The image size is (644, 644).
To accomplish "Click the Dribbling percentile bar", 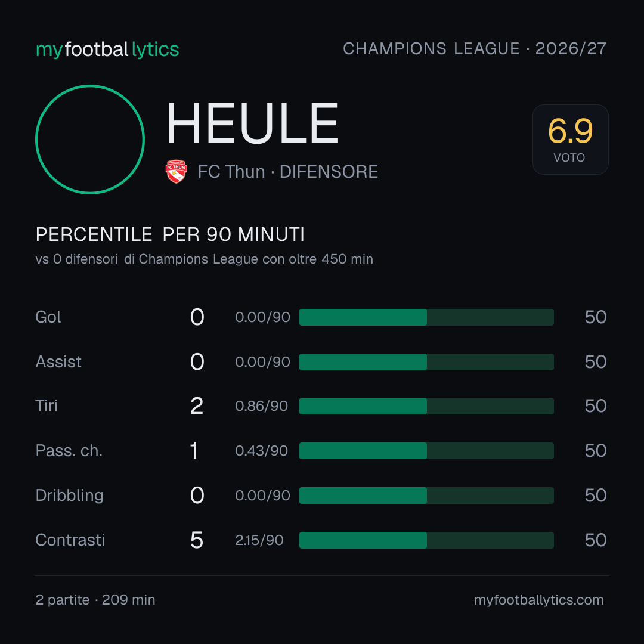I will (x=426, y=496).
